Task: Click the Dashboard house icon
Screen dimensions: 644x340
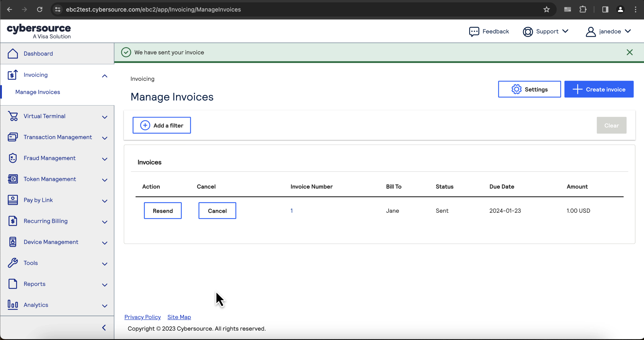Action: [x=13, y=54]
